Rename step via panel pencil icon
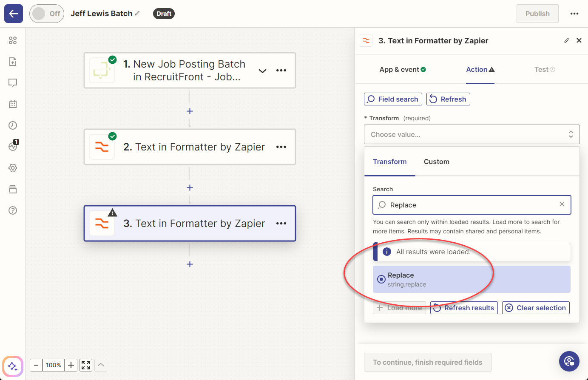Viewport: 588px width, 380px height. (x=566, y=40)
